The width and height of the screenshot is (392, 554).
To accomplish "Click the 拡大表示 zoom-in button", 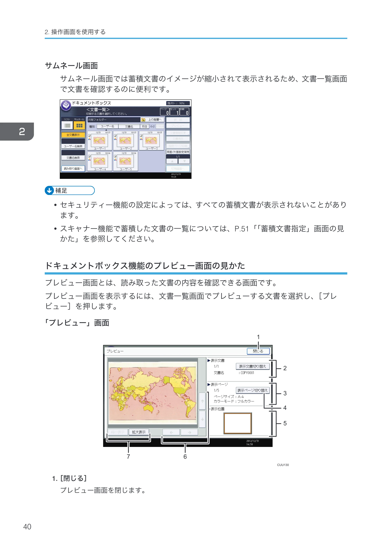I will click(x=139, y=432).
